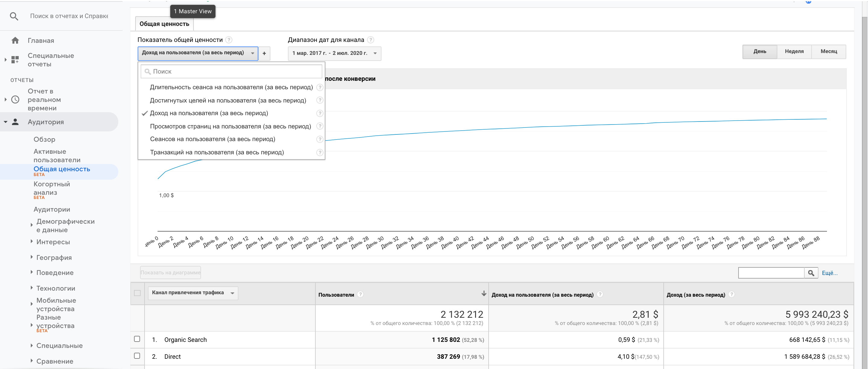Viewport: 868px width, 369px height.
Task: Switch to Общая ценность tab
Action: (164, 24)
